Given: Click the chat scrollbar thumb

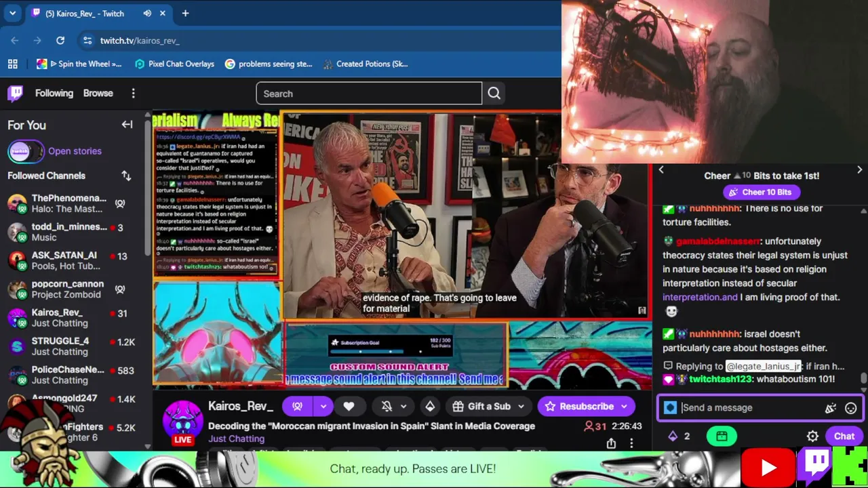Looking at the screenshot, I should [863, 378].
